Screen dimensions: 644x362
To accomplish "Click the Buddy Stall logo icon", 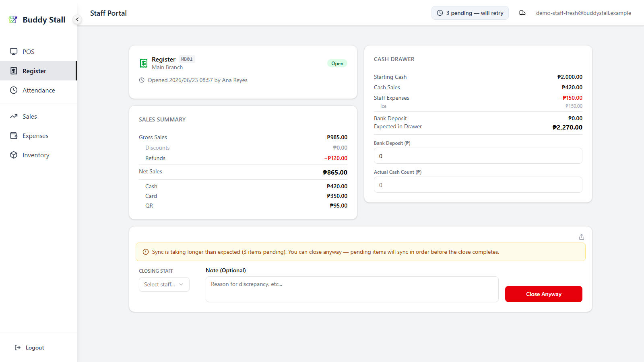I will [13, 19].
